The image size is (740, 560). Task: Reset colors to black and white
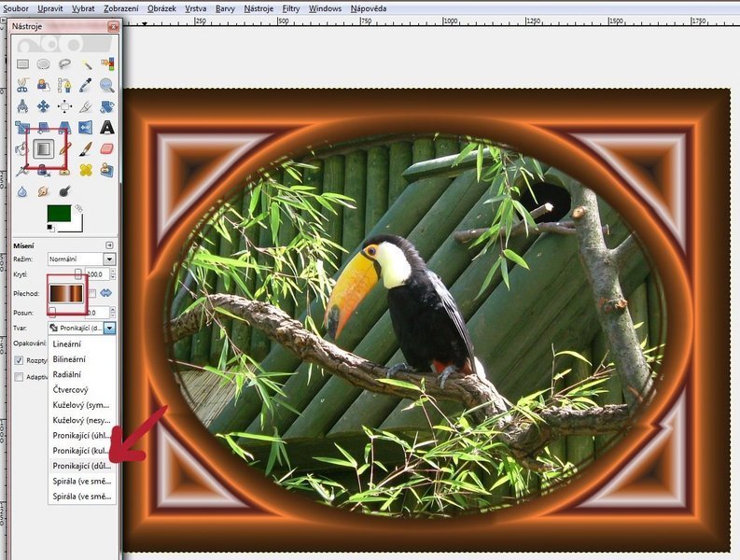[50, 228]
